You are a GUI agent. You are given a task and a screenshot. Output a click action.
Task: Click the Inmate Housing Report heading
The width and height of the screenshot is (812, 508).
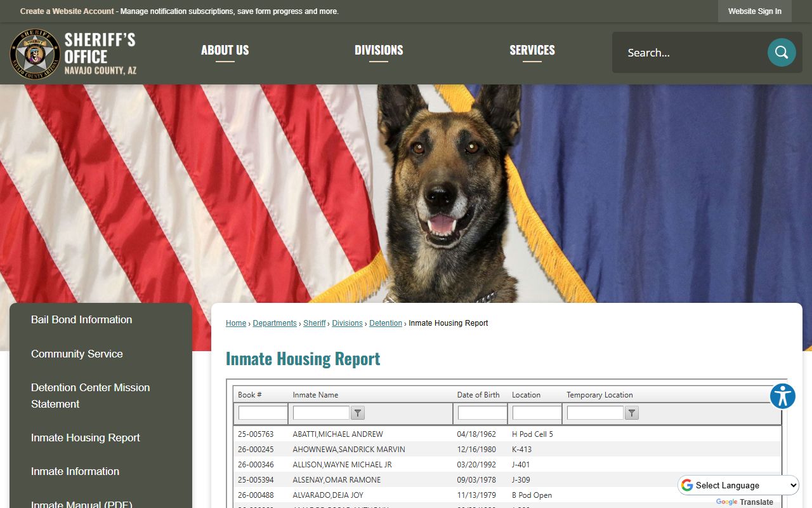click(303, 359)
